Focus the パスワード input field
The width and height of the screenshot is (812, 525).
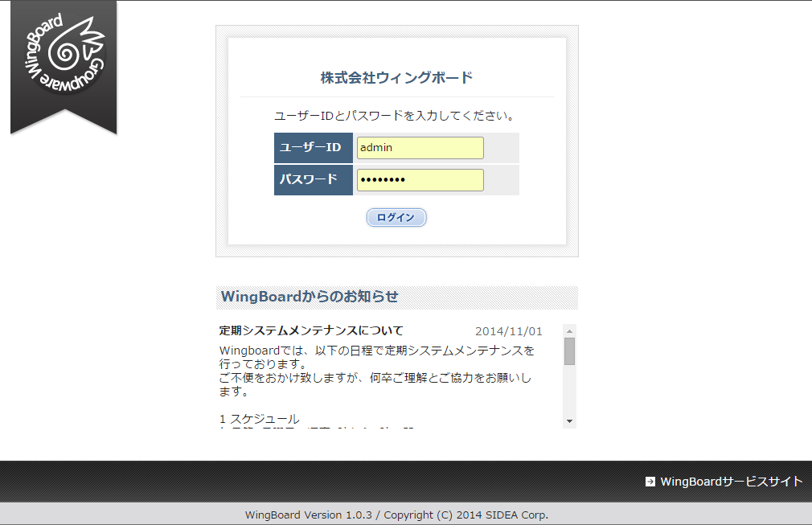(420, 180)
